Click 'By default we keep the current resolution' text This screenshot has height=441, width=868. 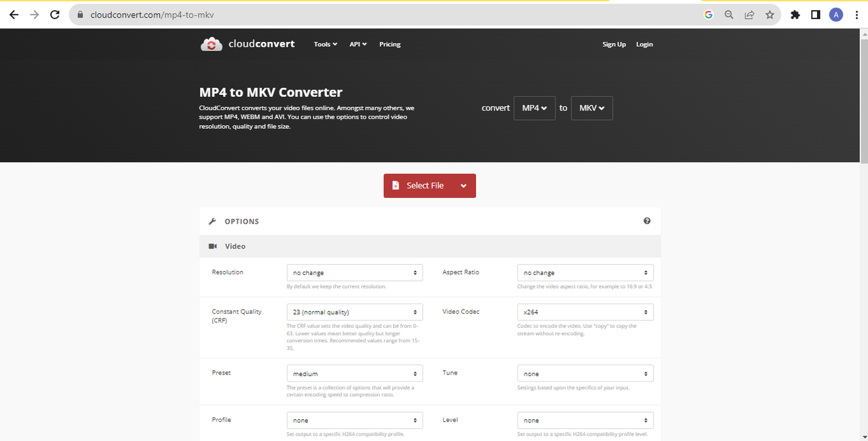click(x=336, y=287)
